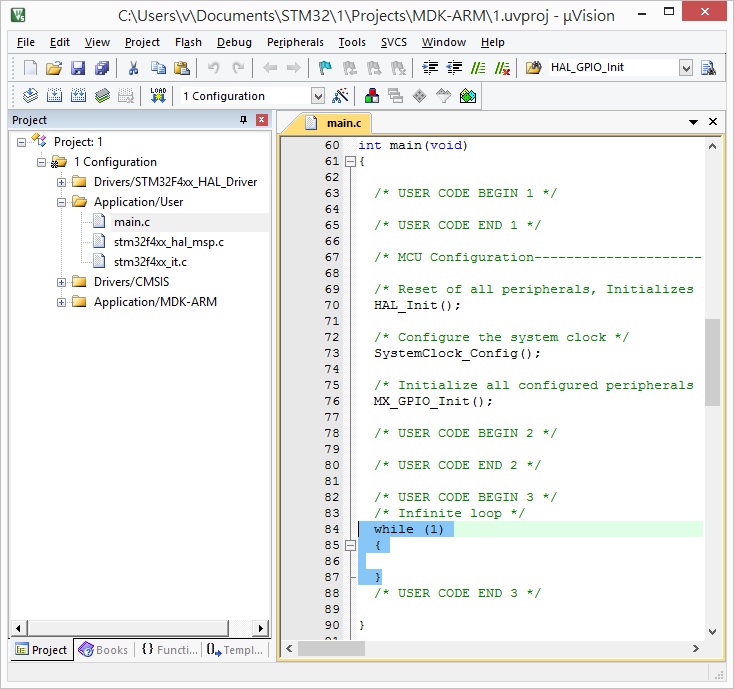Click MX_GPIO_Init(); code line
The image size is (734, 689).
click(x=433, y=401)
